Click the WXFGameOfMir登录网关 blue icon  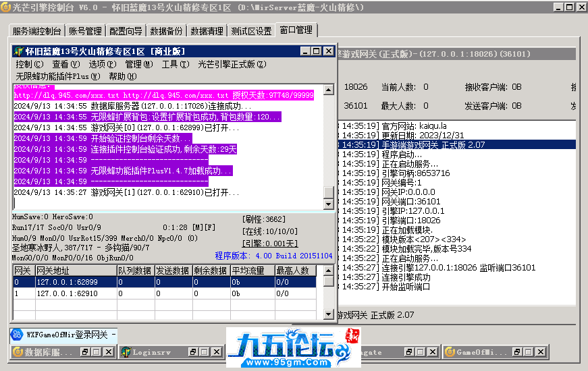tap(17, 335)
